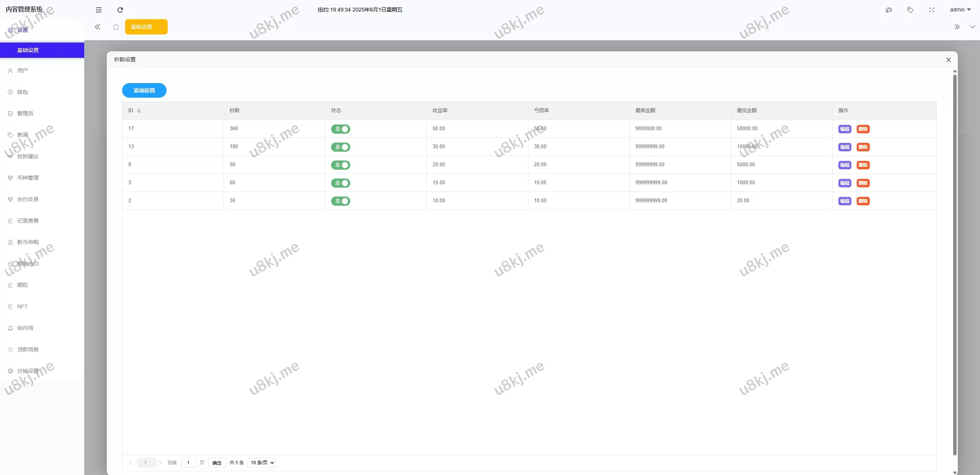Toggle fullscreen mode icon

932,10
